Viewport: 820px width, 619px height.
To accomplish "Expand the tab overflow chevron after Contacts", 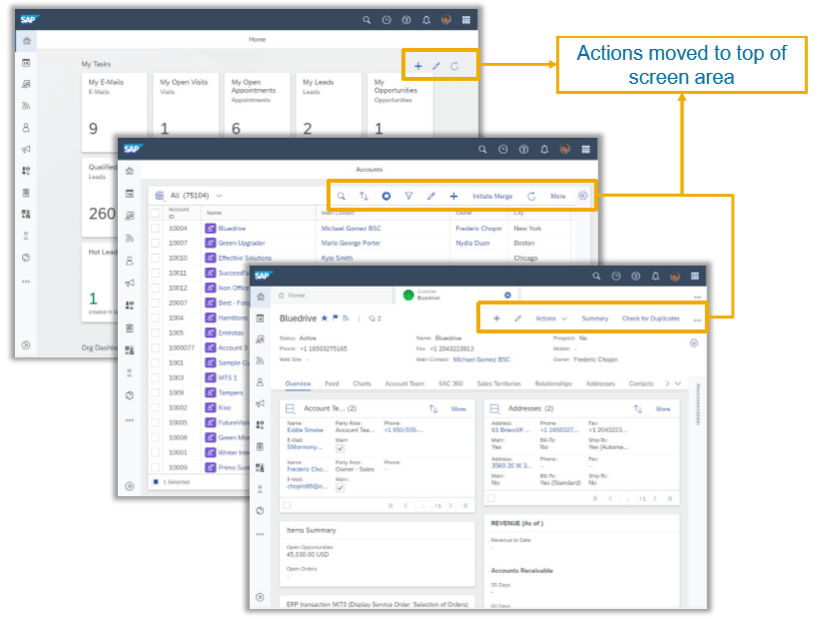I will click(678, 384).
